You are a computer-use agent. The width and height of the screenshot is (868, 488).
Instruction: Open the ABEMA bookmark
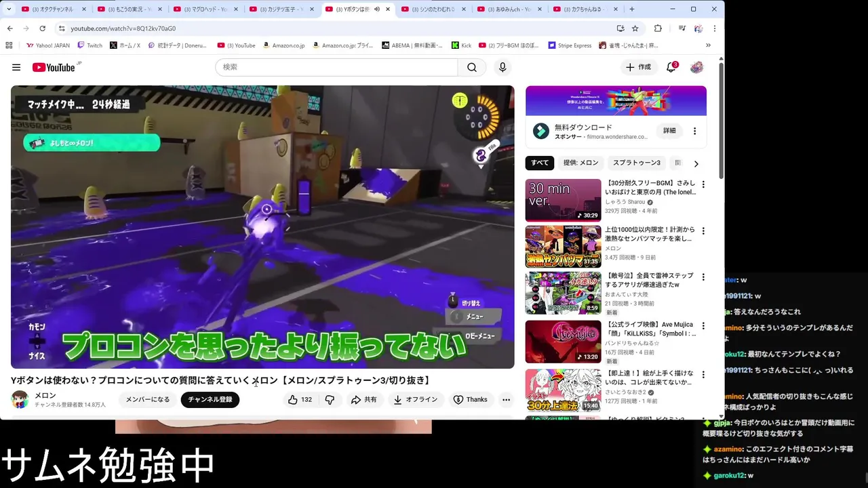412,45
